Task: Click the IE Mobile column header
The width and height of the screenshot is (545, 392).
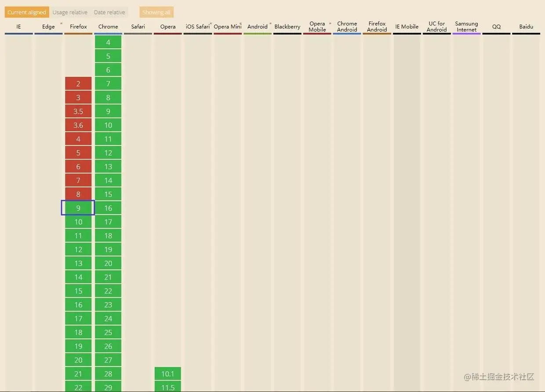Action: click(407, 27)
